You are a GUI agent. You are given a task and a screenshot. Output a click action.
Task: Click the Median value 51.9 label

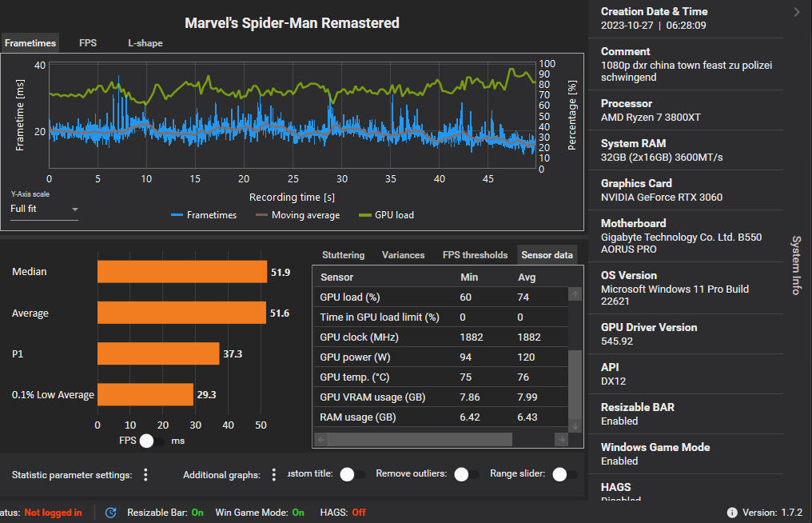pyautogui.click(x=281, y=272)
